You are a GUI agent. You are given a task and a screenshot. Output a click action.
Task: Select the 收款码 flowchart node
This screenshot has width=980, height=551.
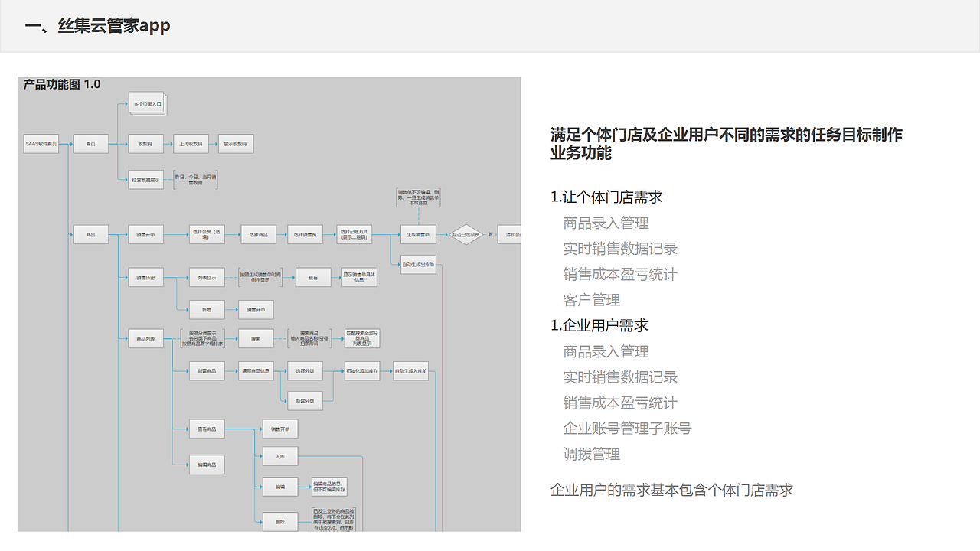tap(145, 143)
